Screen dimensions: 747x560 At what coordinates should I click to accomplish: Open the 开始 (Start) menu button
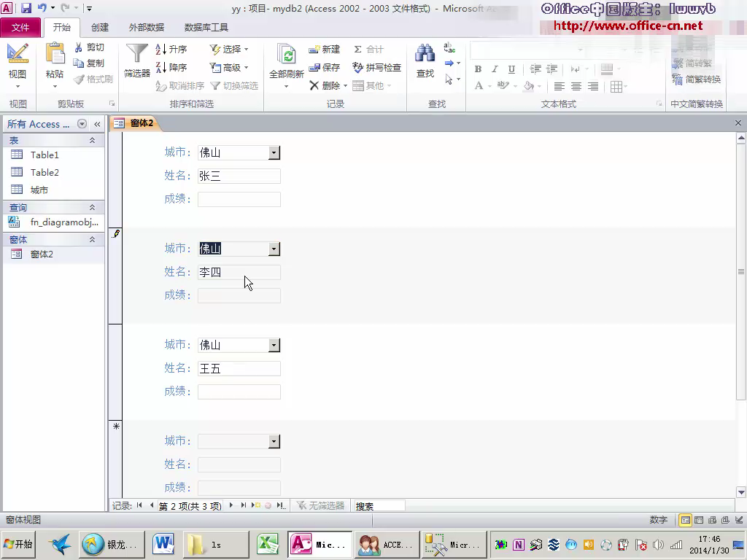pyautogui.click(x=18, y=544)
